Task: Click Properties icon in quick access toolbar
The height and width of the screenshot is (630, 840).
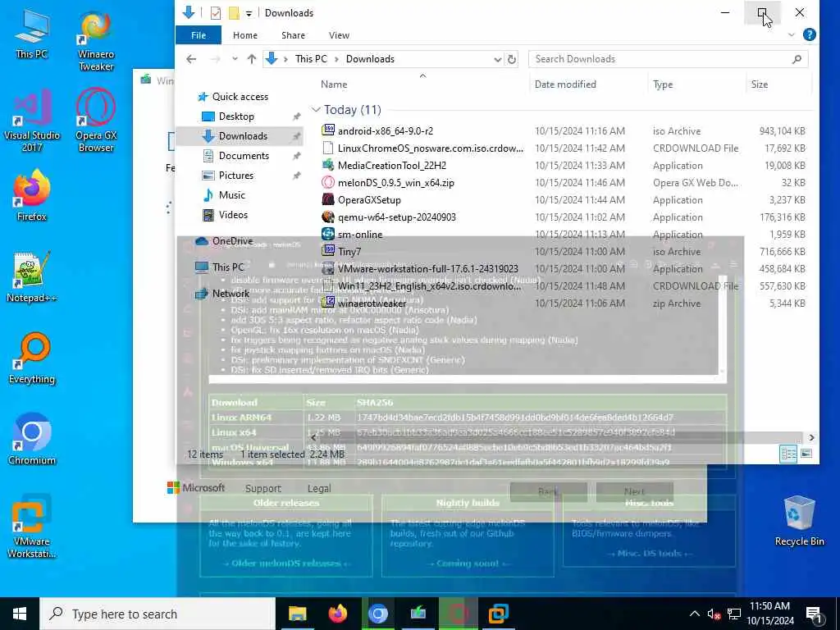Action: point(216,13)
